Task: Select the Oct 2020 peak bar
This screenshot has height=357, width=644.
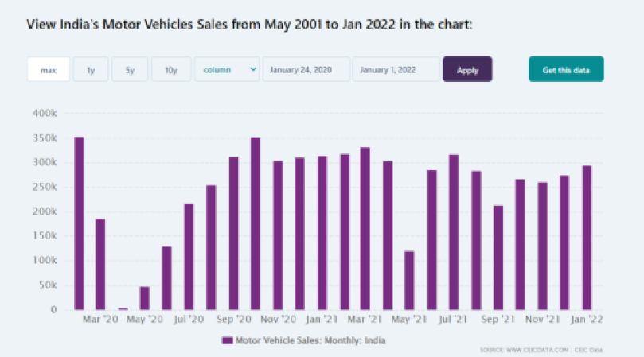Action: tap(256, 223)
